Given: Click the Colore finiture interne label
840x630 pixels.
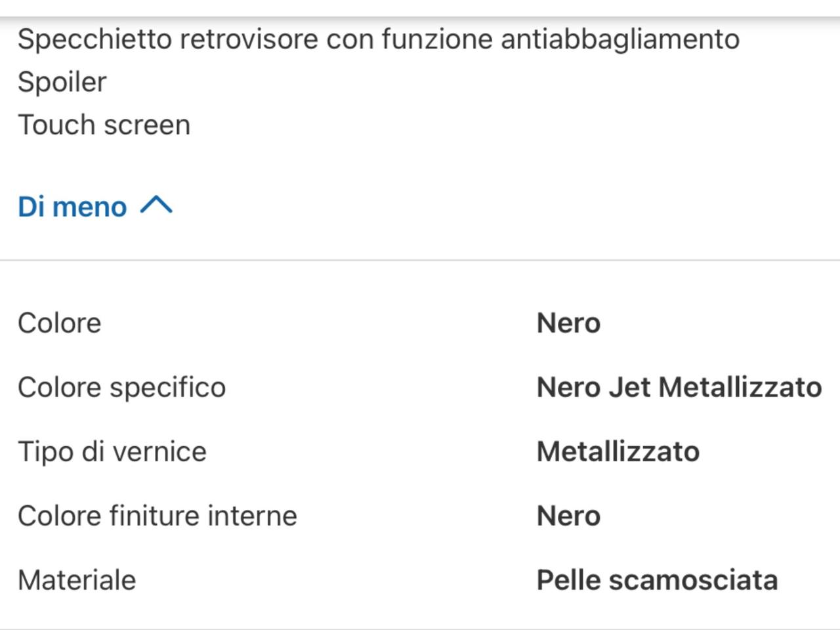Looking at the screenshot, I should 157,516.
